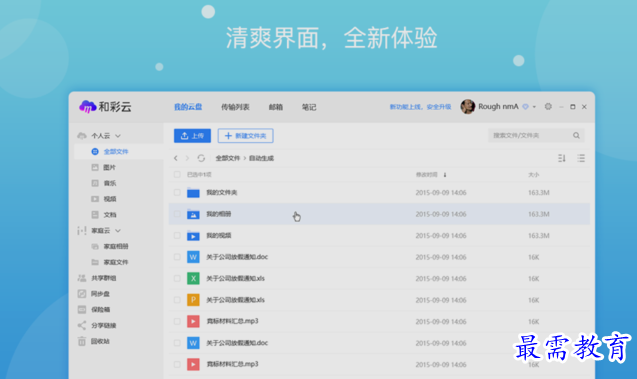This screenshot has height=379, width=637.
Task: Check the box for 我的相册
Action: (x=177, y=214)
